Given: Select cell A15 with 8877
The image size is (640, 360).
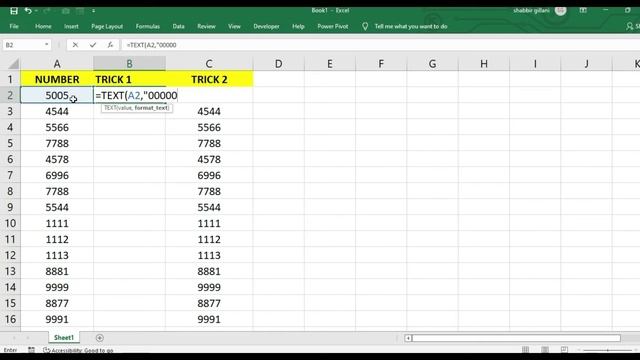Looking at the screenshot, I should point(57,303).
